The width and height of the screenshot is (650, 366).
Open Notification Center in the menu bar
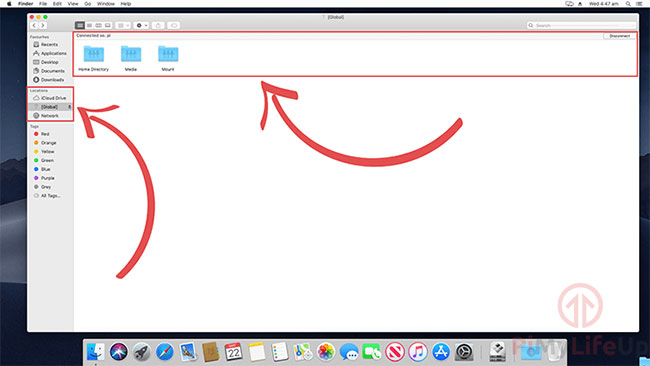(x=640, y=4)
